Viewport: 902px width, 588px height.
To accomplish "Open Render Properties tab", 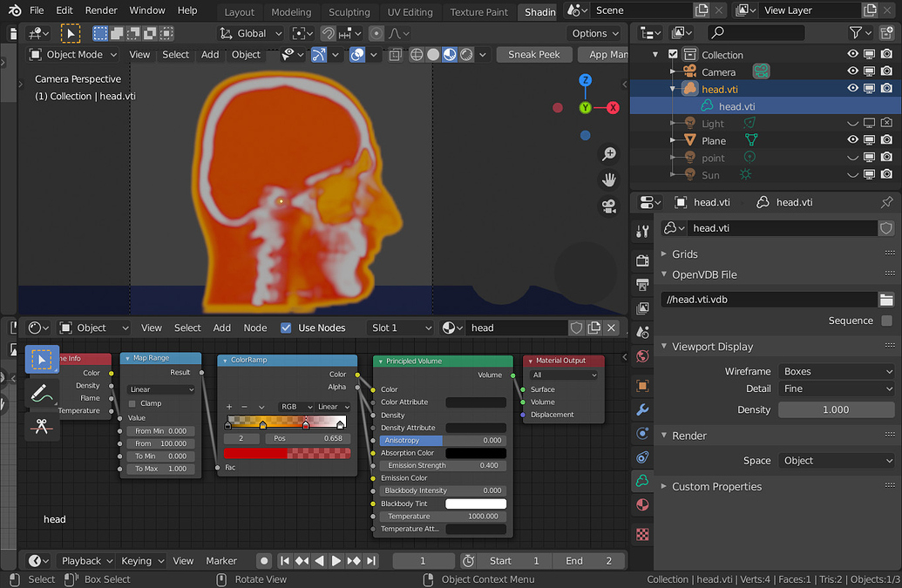I will pyautogui.click(x=642, y=260).
